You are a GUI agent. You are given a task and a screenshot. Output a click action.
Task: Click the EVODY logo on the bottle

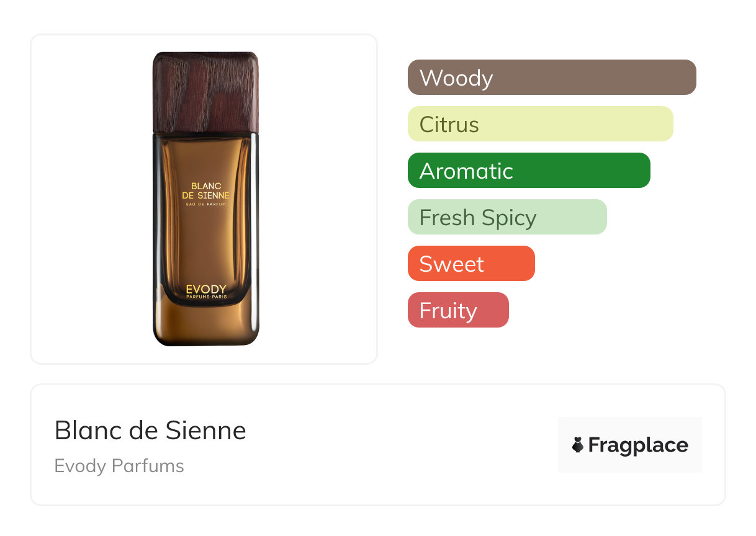[206, 288]
